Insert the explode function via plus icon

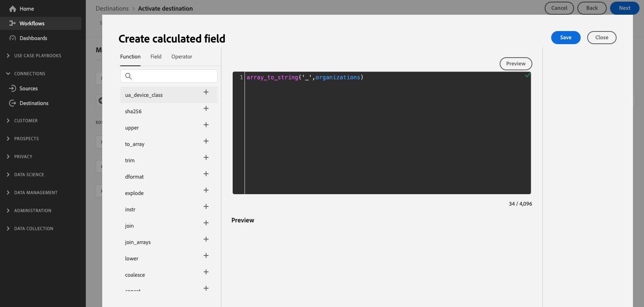point(206,190)
